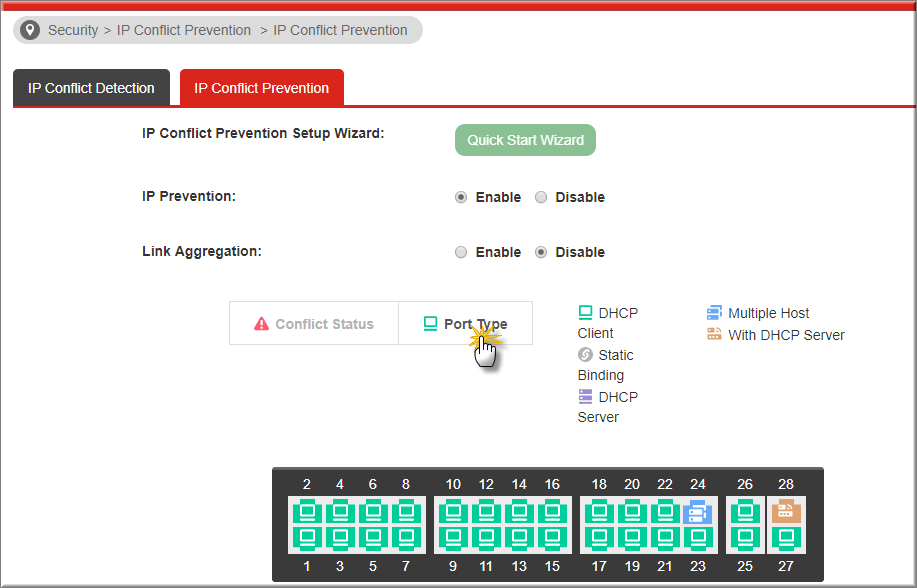Click port 20 icon
Viewport: 917px width, 588px height.
coord(632,513)
